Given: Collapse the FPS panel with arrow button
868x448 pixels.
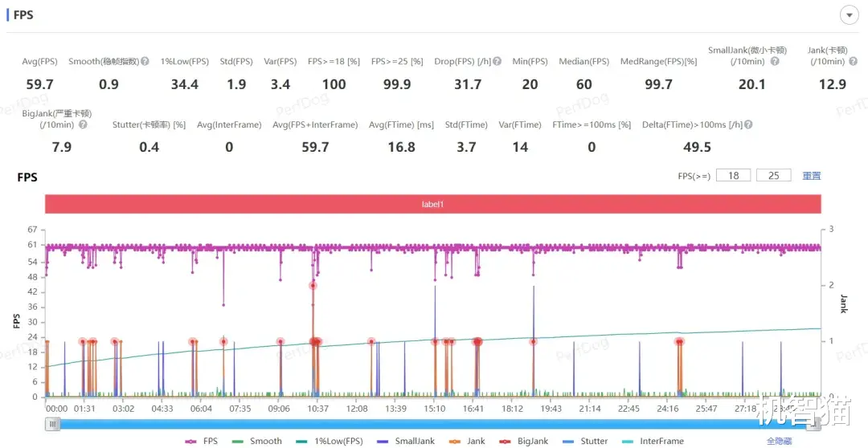Looking at the screenshot, I should coord(850,15).
